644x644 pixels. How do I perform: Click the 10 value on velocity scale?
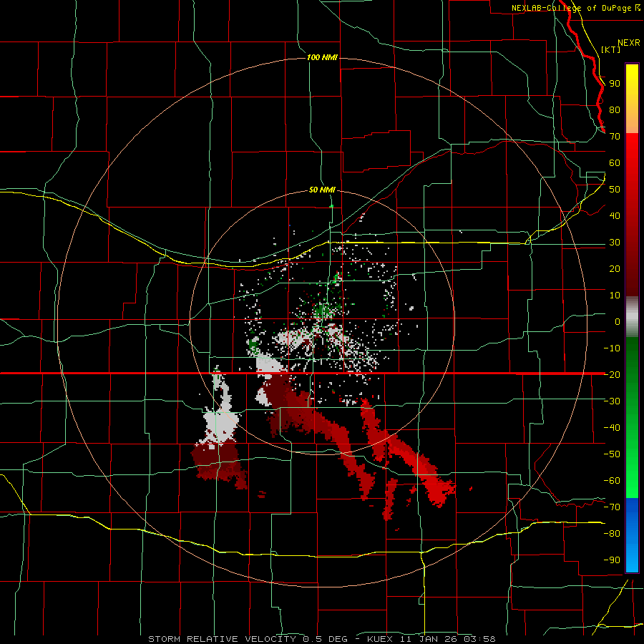[x=615, y=296]
